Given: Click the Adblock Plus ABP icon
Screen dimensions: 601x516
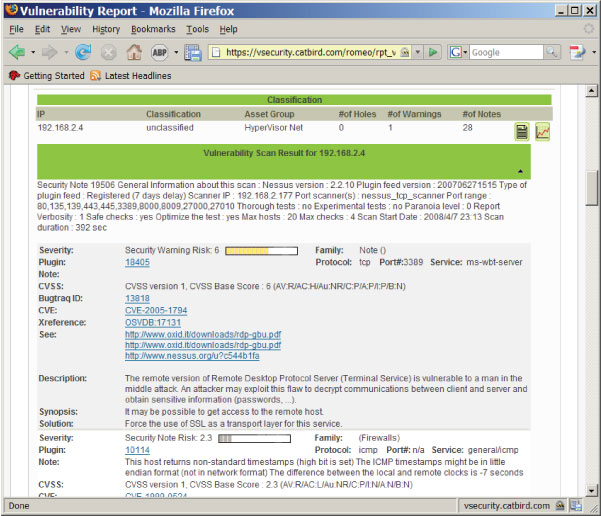Looking at the screenshot, I should tap(160, 52).
